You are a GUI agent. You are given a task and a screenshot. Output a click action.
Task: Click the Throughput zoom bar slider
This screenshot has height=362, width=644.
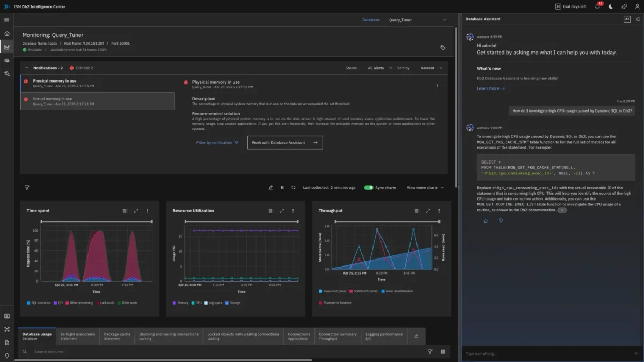click(389, 221)
